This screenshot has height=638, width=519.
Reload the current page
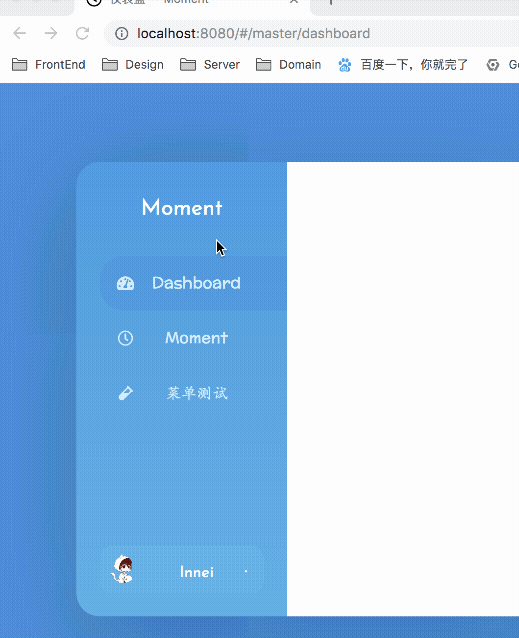point(83,33)
